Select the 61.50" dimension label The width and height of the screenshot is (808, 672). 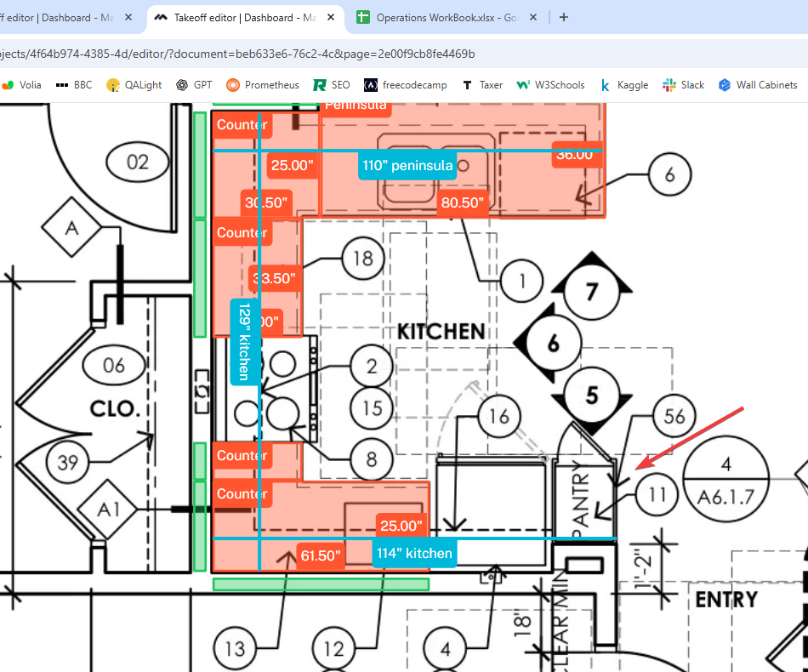[x=321, y=555]
